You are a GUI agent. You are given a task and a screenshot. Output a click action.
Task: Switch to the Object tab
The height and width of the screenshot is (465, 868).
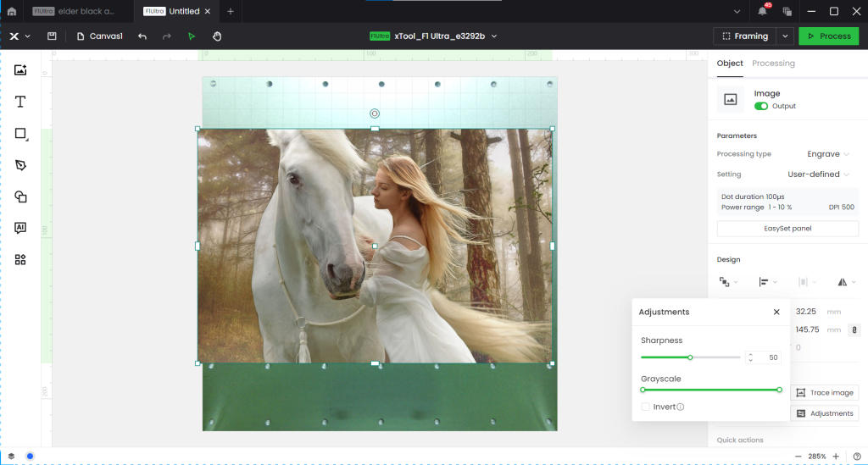pos(730,63)
